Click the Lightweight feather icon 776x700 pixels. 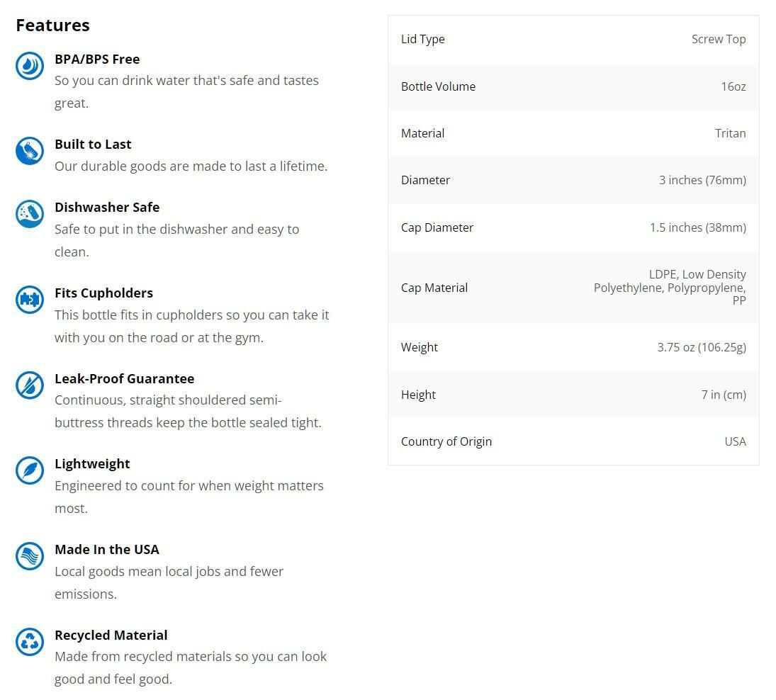(30, 470)
